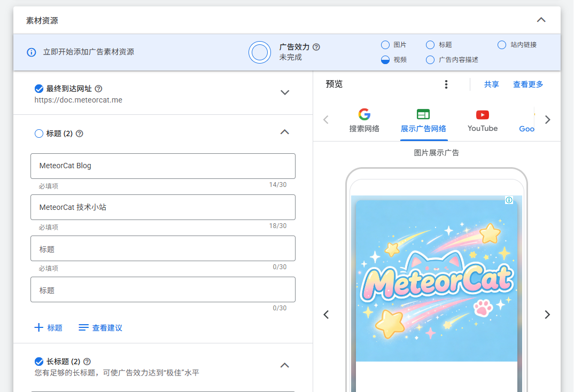Click the help icon next to 标题 (2)
Image resolution: width=574 pixels, height=392 pixels.
click(x=80, y=134)
